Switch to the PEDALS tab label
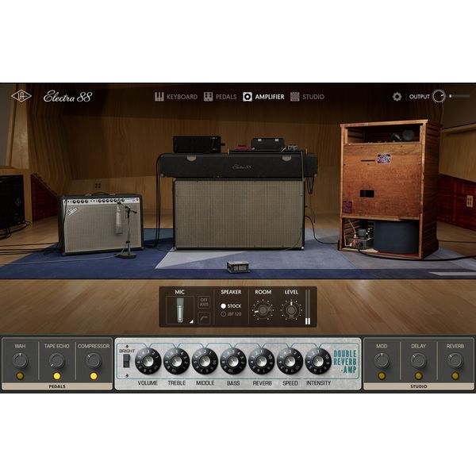Viewport: 476px width, 476px height. click(x=226, y=97)
